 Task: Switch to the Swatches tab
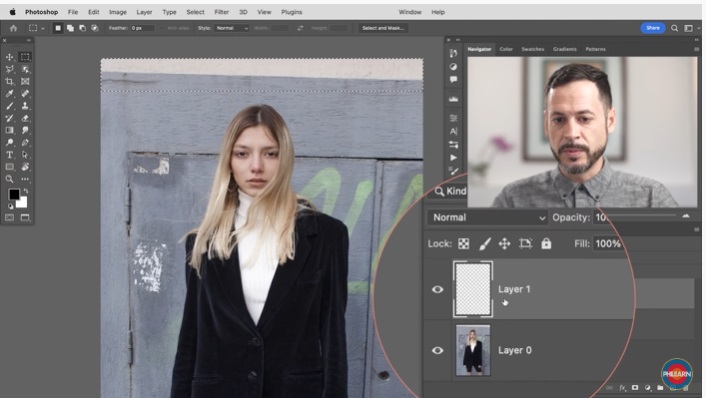[x=533, y=49]
